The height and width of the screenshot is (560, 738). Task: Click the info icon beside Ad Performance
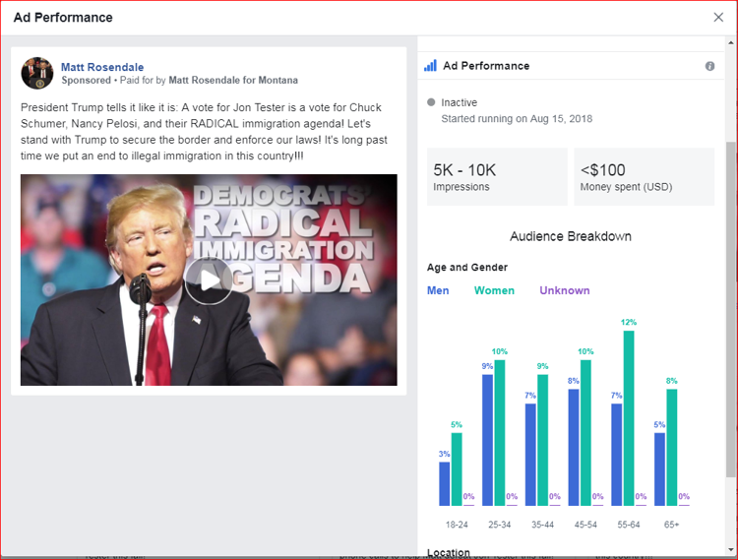click(x=709, y=66)
